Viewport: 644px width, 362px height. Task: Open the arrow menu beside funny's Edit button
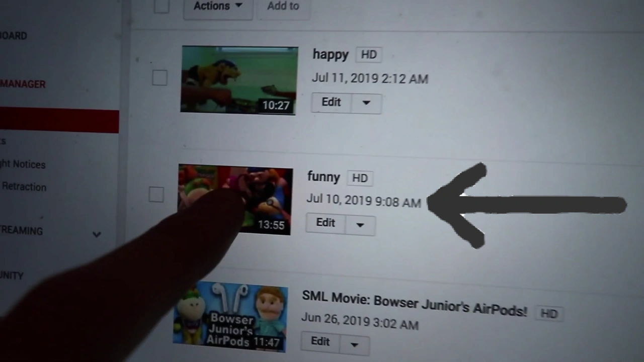tap(360, 225)
